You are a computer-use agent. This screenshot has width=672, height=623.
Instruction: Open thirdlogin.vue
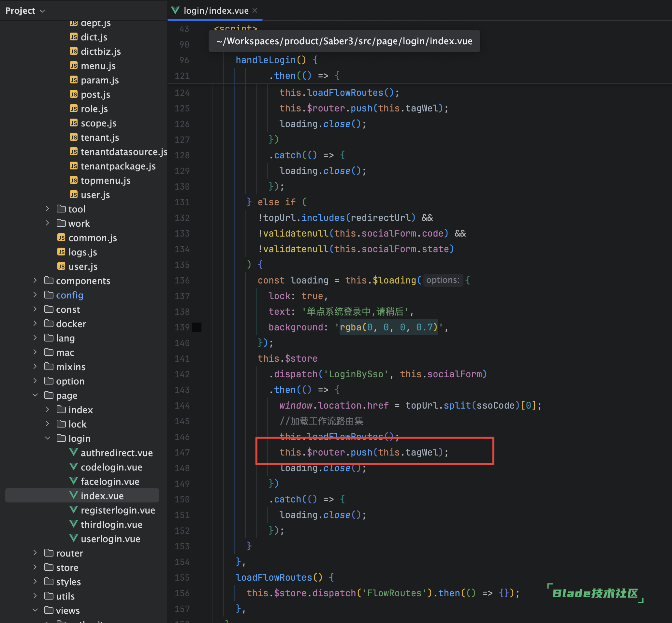tap(111, 524)
